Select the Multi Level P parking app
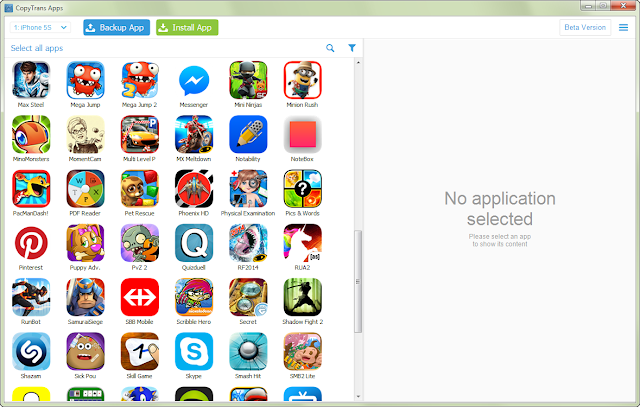Image resolution: width=640 pixels, height=407 pixels. click(x=140, y=134)
